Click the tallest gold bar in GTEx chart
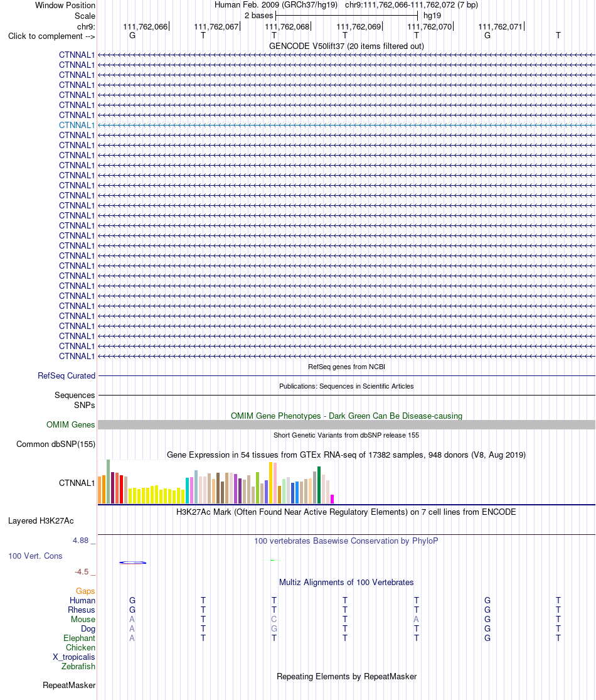This screenshot has height=700, width=596. tap(271, 483)
